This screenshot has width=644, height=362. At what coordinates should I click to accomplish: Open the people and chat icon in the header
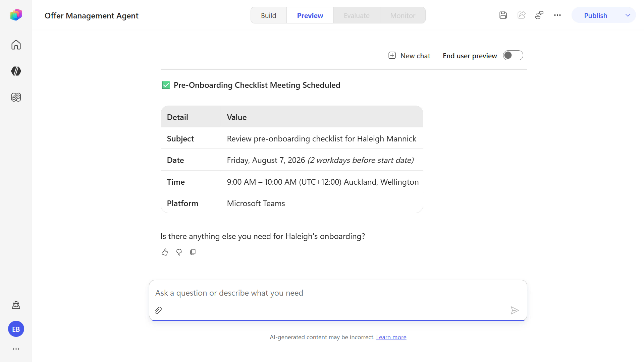coord(539,15)
